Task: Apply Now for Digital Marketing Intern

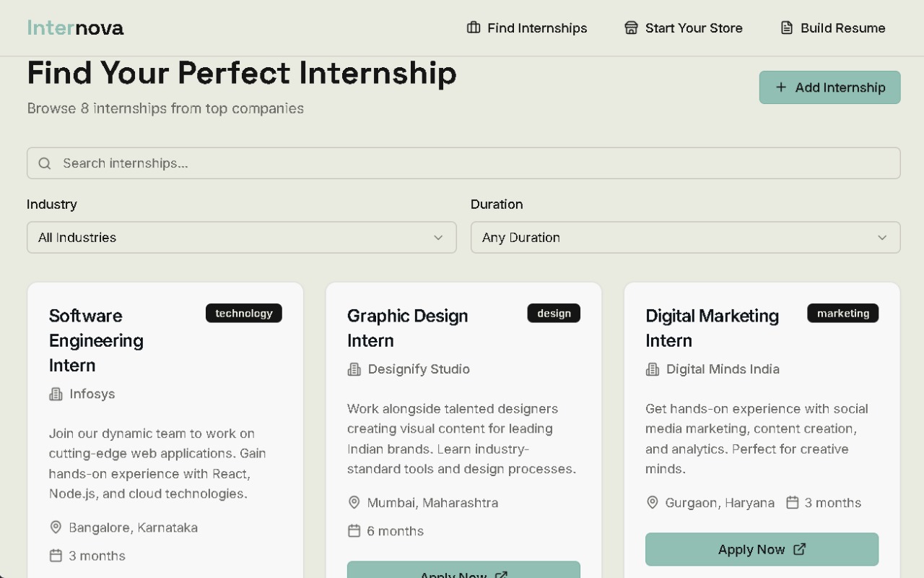Action: (751, 549)
